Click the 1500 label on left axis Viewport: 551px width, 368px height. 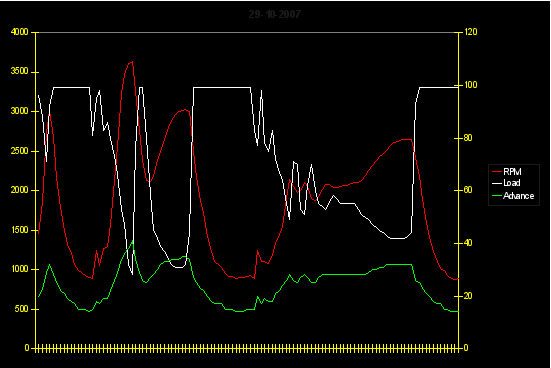20,230
